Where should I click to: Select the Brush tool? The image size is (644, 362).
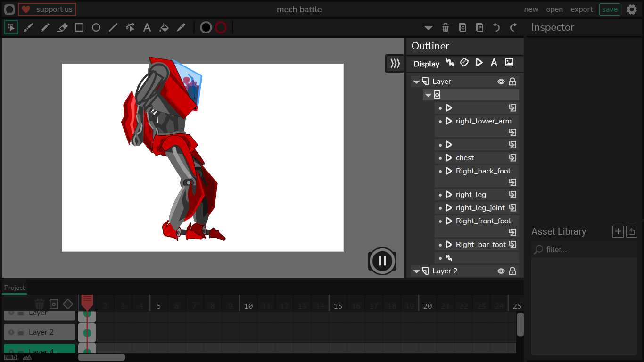pyautogui.click(x=28, y=28)
